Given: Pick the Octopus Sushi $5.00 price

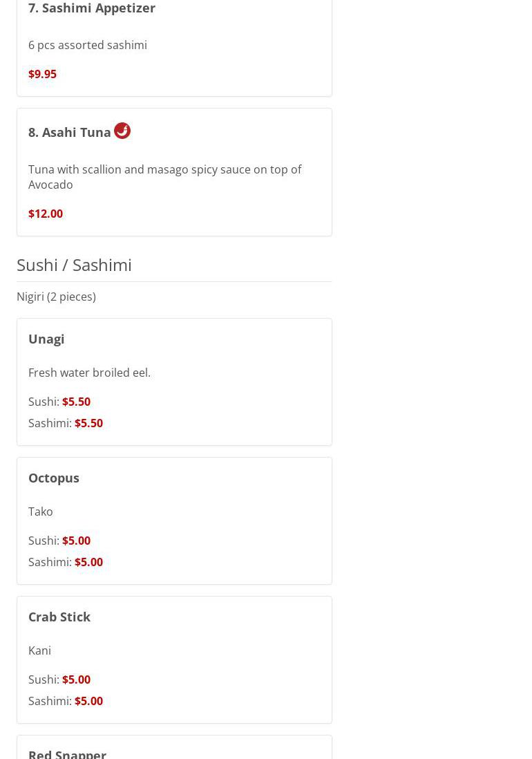Looking at the screenshot, I should [76, 541].
